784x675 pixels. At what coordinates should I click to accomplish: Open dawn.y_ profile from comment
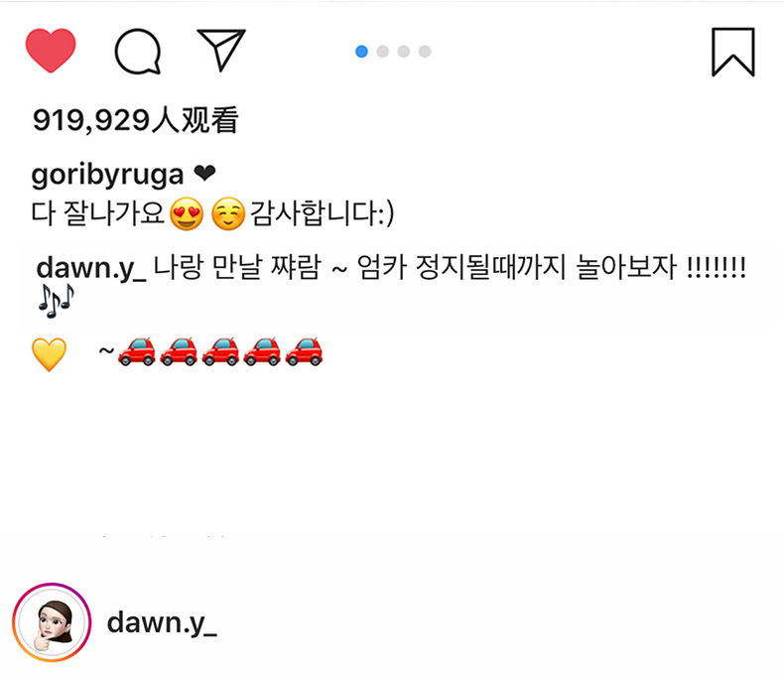point(91,268)
